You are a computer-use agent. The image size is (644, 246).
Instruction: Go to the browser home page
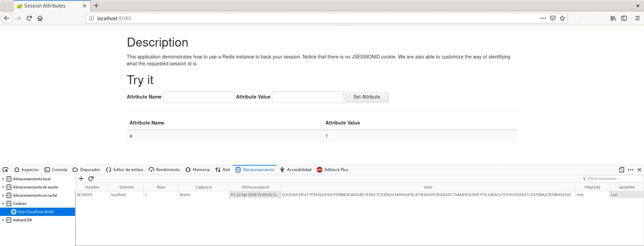(40, 18)
